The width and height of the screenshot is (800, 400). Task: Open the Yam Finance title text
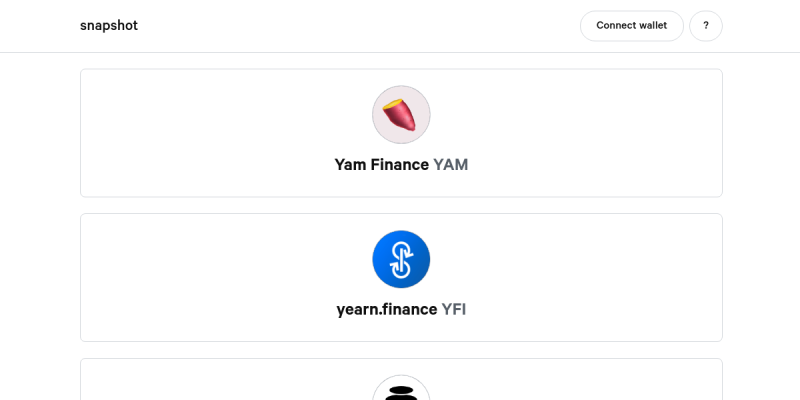(382, 165)
